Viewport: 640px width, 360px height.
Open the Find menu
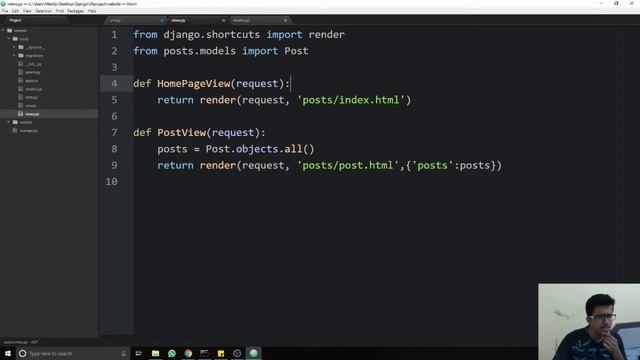click(60, 11)
